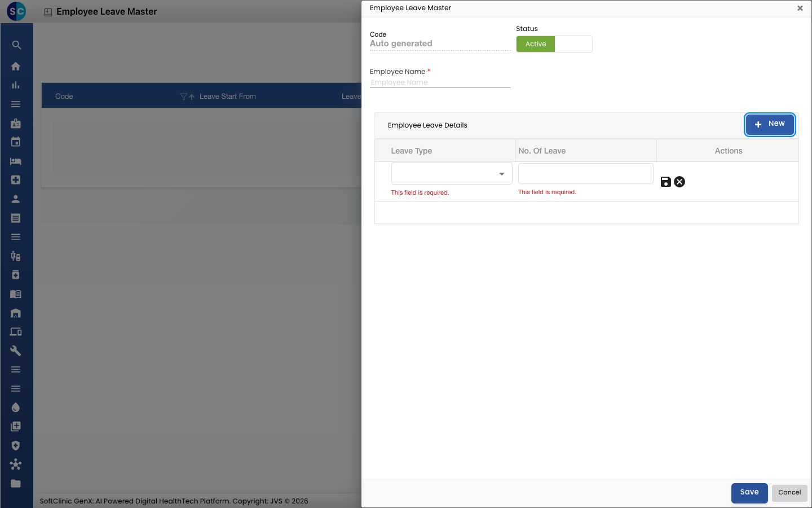812x508 pixels.
Task: Select the hospital bed icon in sidebar
Action: click(x=16, y=161)
